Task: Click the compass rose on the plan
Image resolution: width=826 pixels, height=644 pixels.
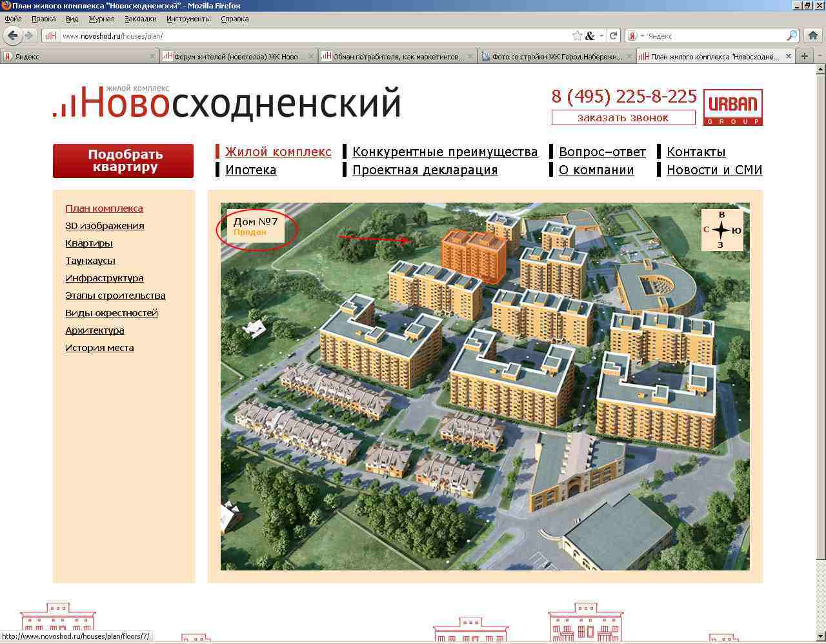Action: [x=721, y=230]
